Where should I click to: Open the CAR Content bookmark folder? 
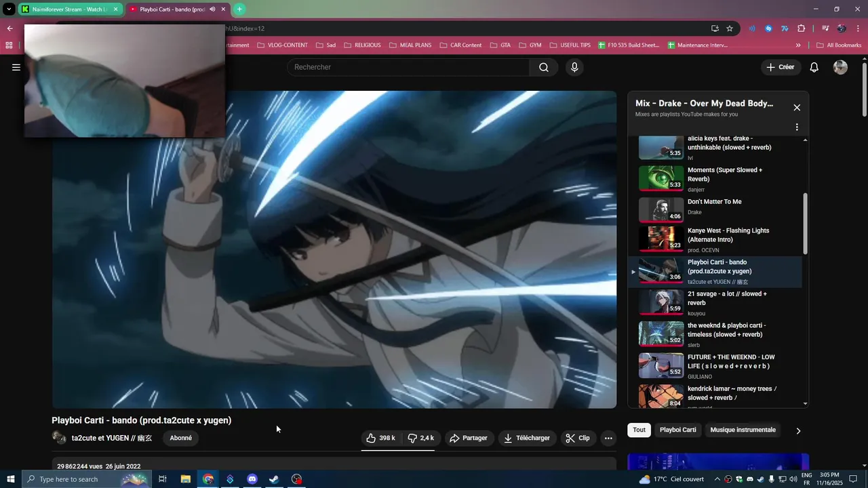460,45
